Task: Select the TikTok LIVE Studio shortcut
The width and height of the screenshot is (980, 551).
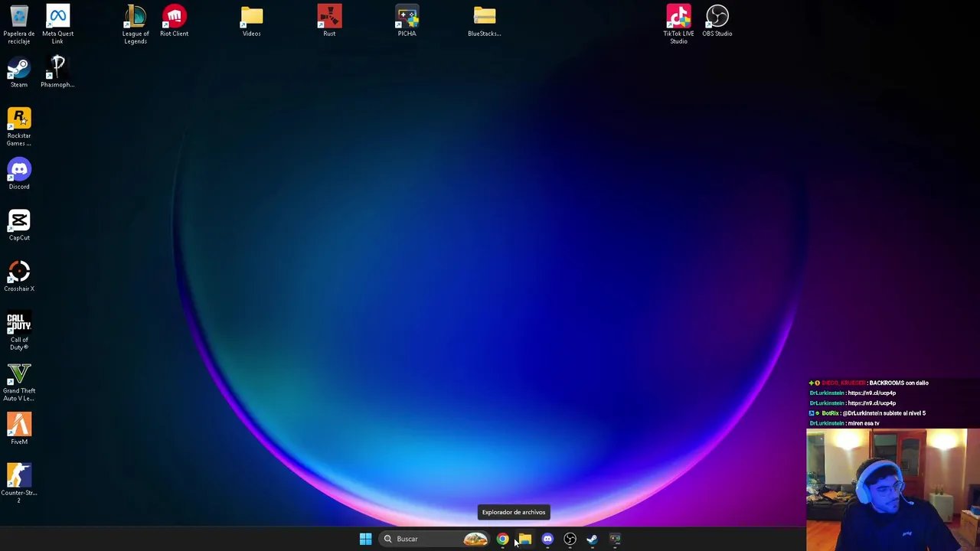Action: click(678, 24)
